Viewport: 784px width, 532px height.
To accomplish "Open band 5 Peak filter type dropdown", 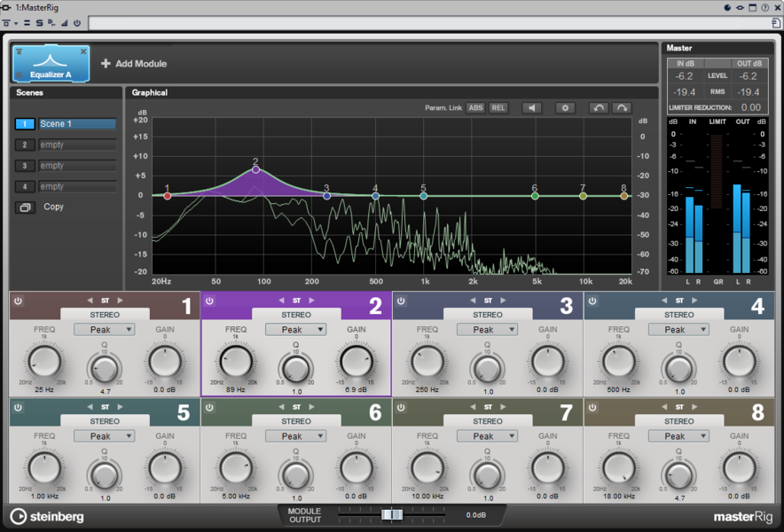I will (104, 436).
